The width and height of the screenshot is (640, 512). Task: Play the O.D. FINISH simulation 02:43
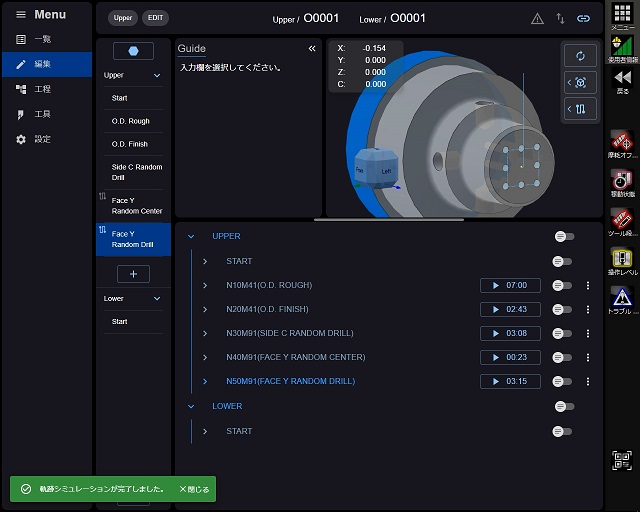pos(510,309)
